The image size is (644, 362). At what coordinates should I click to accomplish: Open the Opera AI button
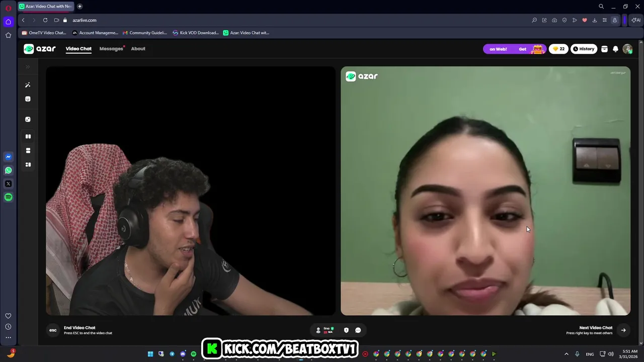click(636, 20)
